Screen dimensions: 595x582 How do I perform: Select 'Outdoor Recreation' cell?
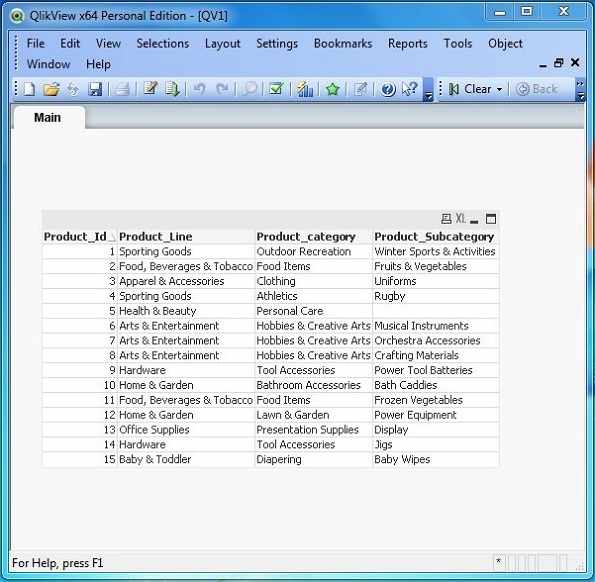[313, 252]
